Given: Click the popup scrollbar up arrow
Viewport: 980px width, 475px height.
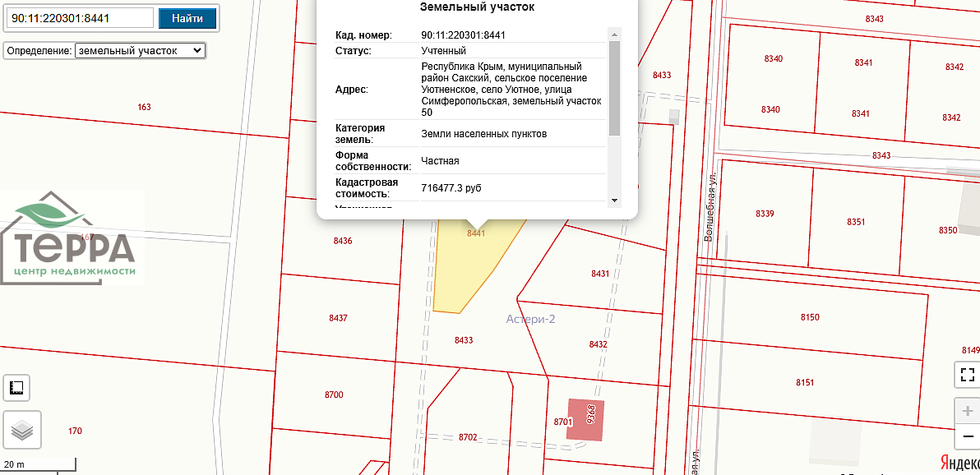Looking at the screenshot, I should [613, 35].
